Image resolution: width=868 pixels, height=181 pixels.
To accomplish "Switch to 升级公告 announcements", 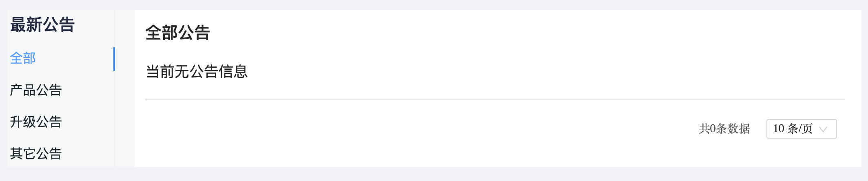I will click(x=36, y=122).
